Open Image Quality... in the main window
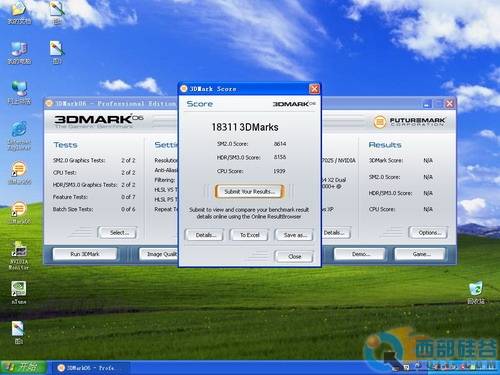Screen dimensions: 500x375 coord(159,254)
